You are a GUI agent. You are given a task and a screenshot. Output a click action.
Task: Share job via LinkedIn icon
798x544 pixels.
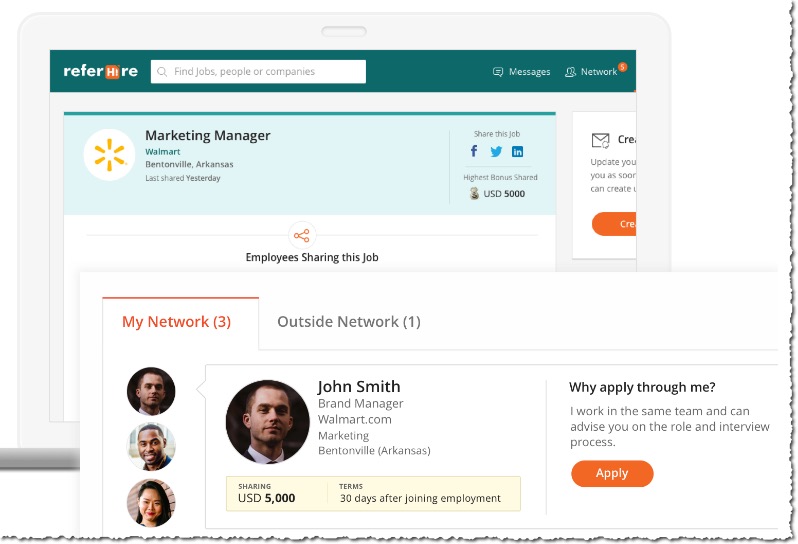518,152
